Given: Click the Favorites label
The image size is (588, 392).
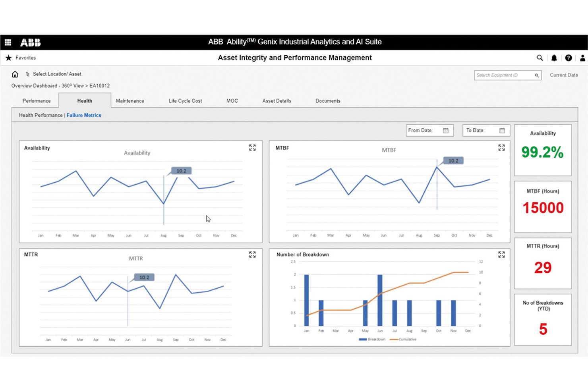Looking at the screenshot, I should click(x=25, y=58).
